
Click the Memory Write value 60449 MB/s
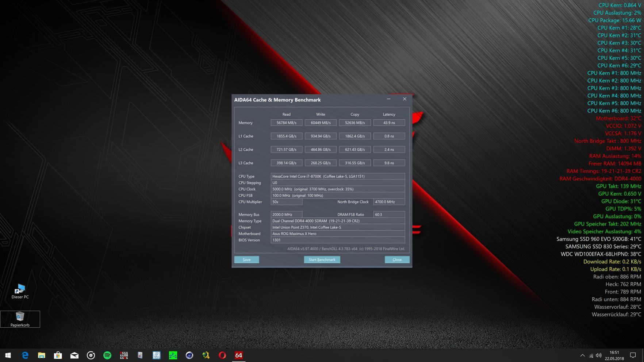coord(321,123)
